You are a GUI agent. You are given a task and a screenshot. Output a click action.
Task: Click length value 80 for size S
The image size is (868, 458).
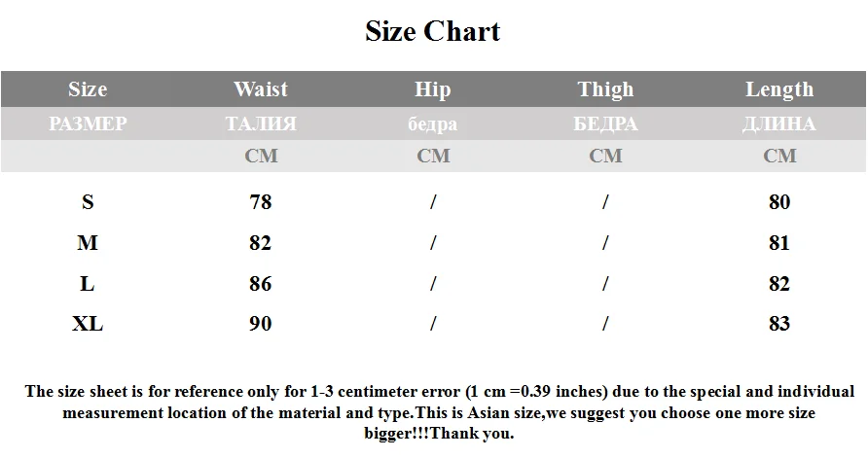click(x=779, y=202)
